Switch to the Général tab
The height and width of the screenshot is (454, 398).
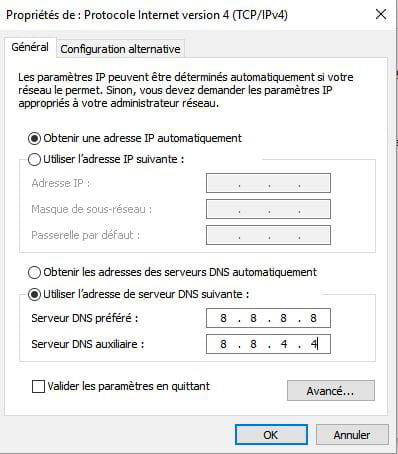[x=30, y=47]
